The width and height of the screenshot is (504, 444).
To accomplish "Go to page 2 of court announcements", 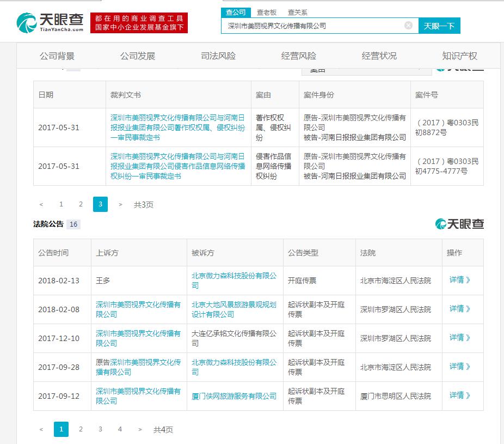I will [81, 429].
